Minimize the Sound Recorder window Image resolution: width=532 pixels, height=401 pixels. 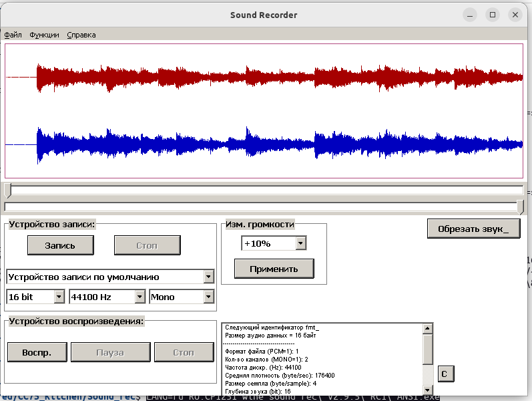470,15
